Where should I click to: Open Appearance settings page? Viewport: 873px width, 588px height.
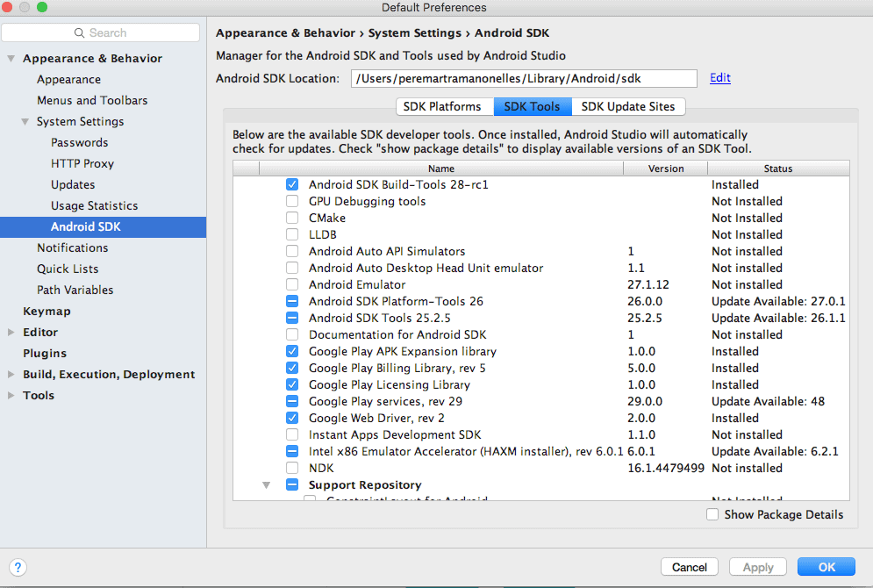click(69, 80)
